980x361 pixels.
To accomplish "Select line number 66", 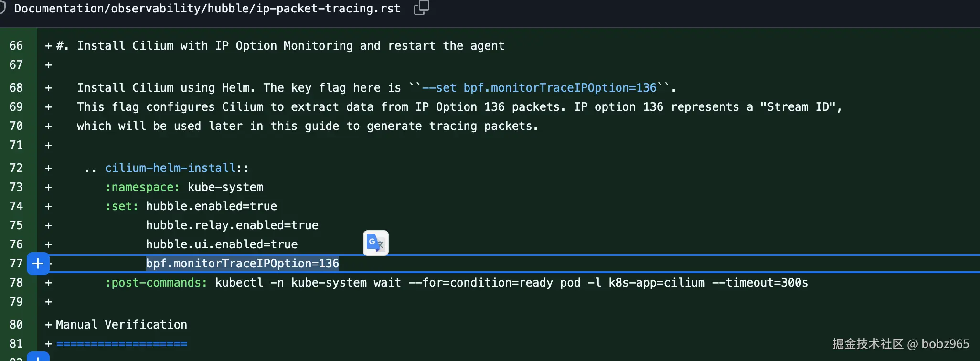I will 16,46.
